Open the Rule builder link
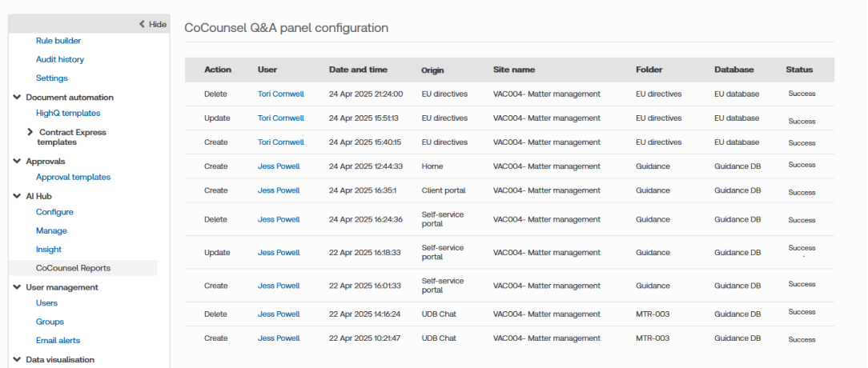868x368 pixels. click(x=58, y=41)
